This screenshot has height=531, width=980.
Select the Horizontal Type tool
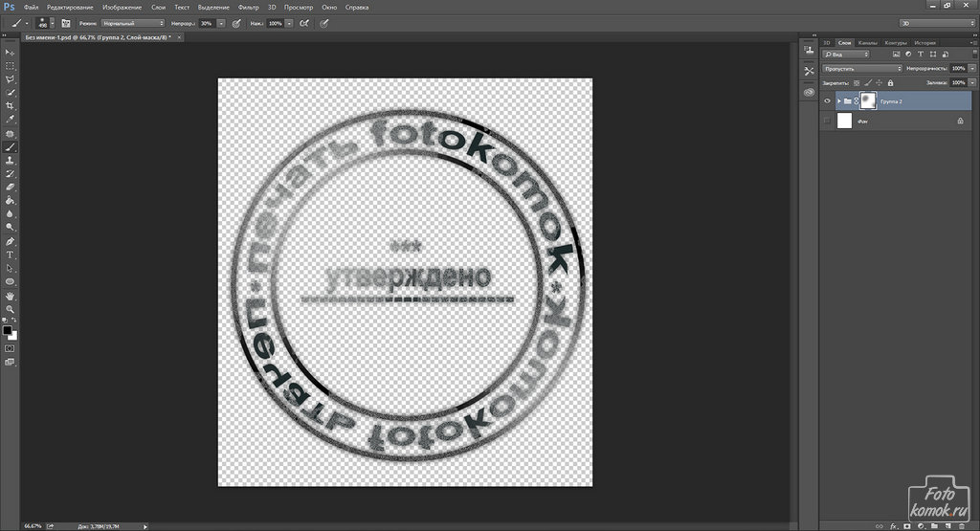(10, 254)
